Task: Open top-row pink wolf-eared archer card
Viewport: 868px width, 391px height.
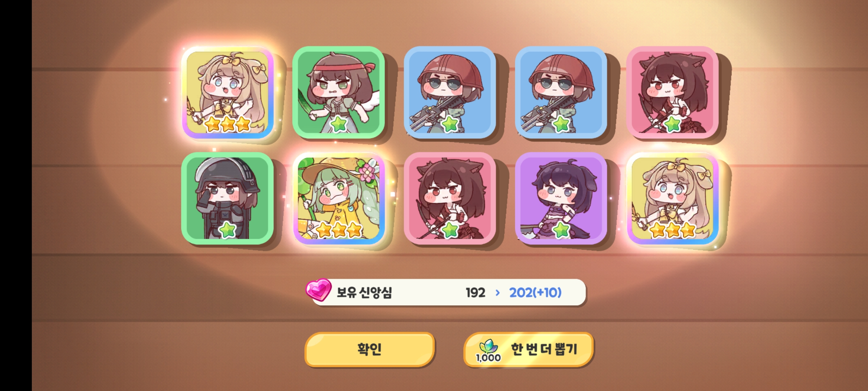Action: click(x=672, y=92)
